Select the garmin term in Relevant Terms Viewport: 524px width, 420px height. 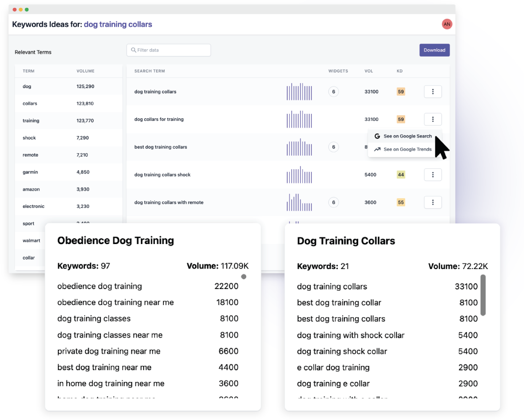click(x=30, y=172)
